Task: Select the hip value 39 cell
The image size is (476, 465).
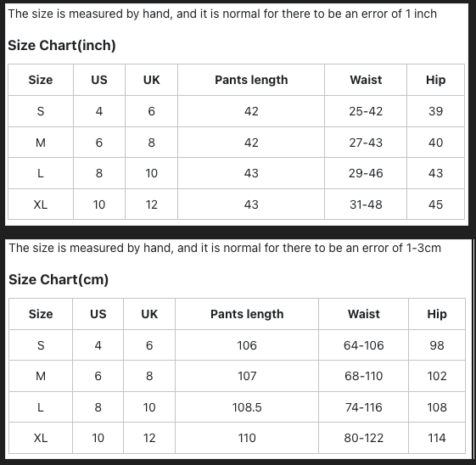Action: click(435, 111)
